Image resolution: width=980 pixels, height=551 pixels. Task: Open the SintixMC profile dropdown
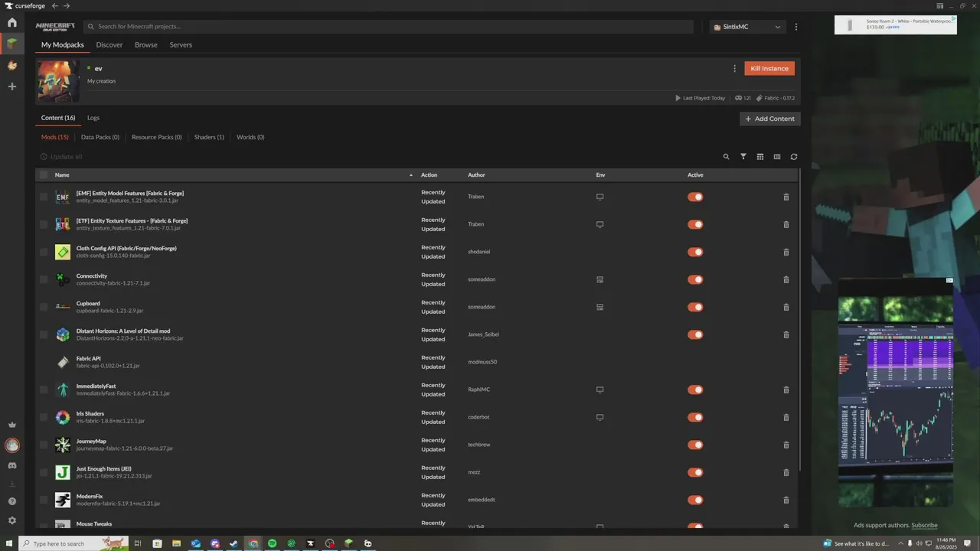[747, 27]
